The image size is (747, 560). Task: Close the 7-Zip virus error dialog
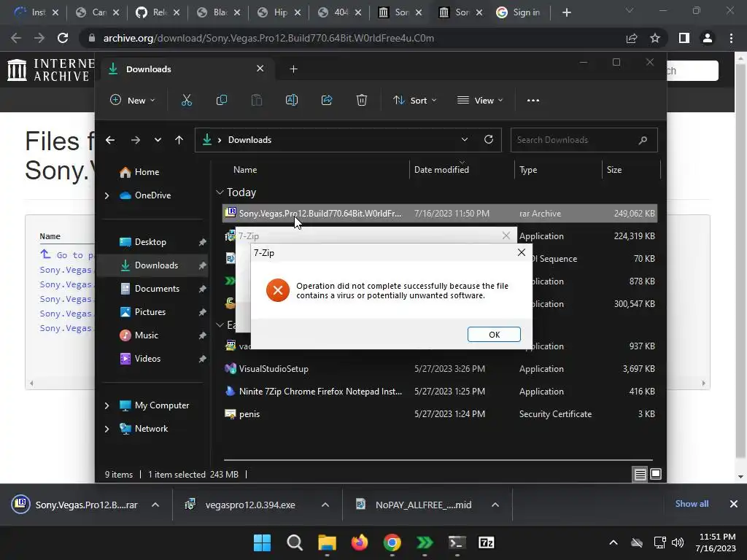[x=522, y=252]
